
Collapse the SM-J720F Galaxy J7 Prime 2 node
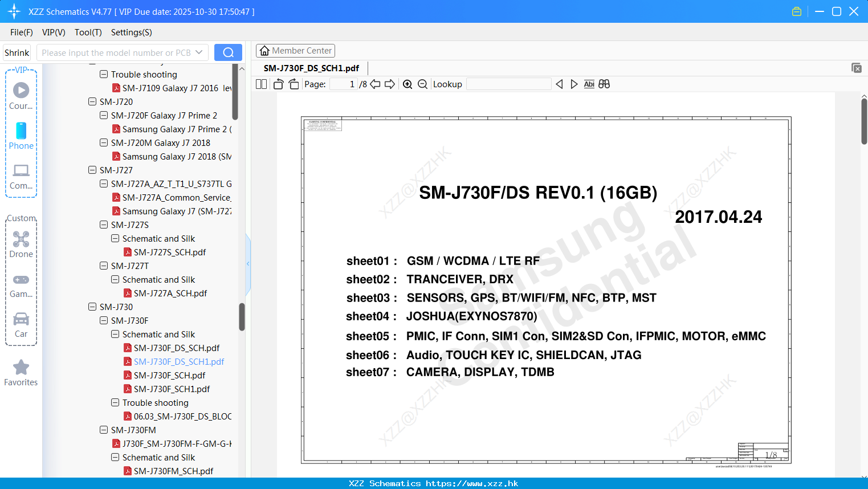pos(104,115)
